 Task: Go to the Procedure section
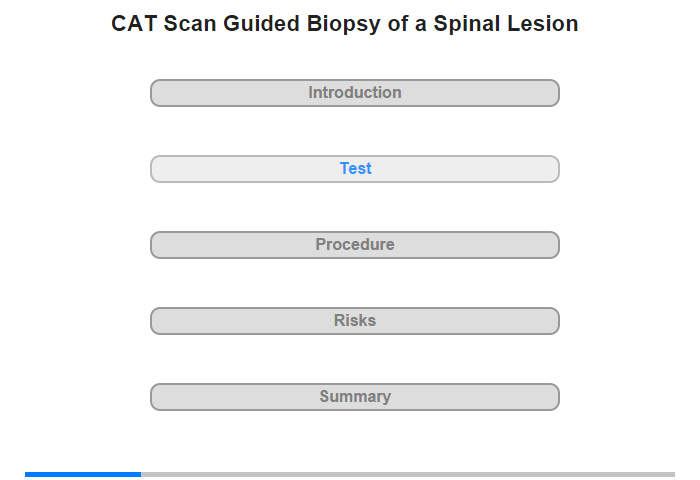(x=354, y=245)
